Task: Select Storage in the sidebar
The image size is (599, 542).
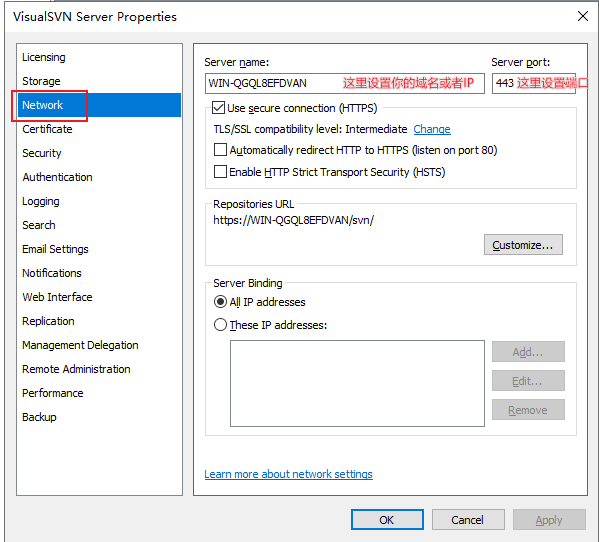Action: [x=41, y=81]
